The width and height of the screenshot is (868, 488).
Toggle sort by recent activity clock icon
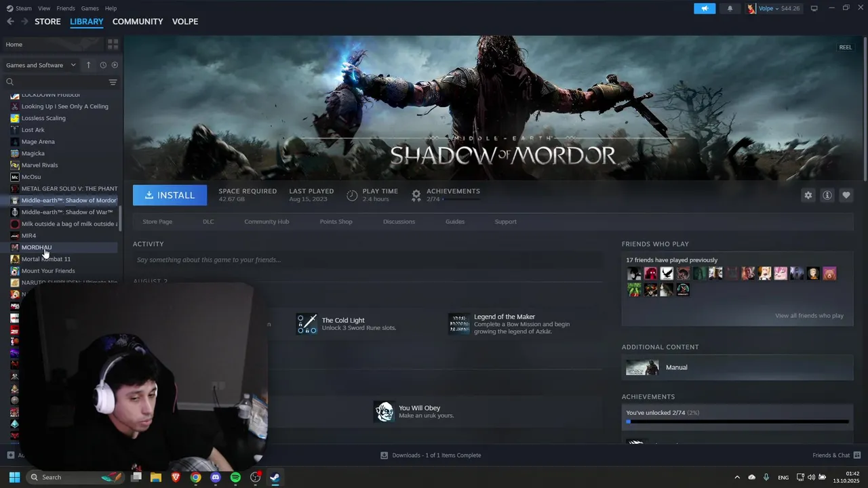click(x=103, y=65)
